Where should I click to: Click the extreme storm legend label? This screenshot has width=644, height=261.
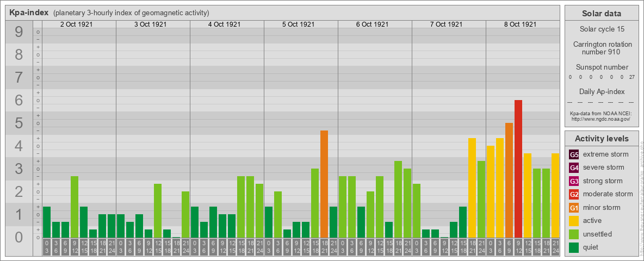tap(606, 154)
